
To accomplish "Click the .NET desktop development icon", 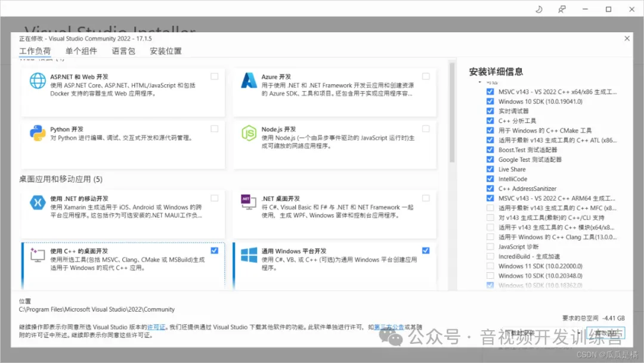I will coord(249,202).
